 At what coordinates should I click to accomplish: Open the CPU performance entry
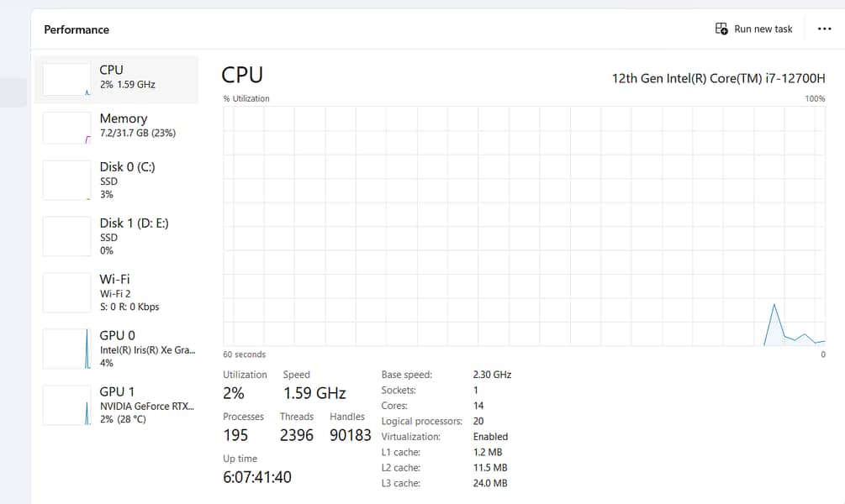pyautogui.click(x=128, y=76)
